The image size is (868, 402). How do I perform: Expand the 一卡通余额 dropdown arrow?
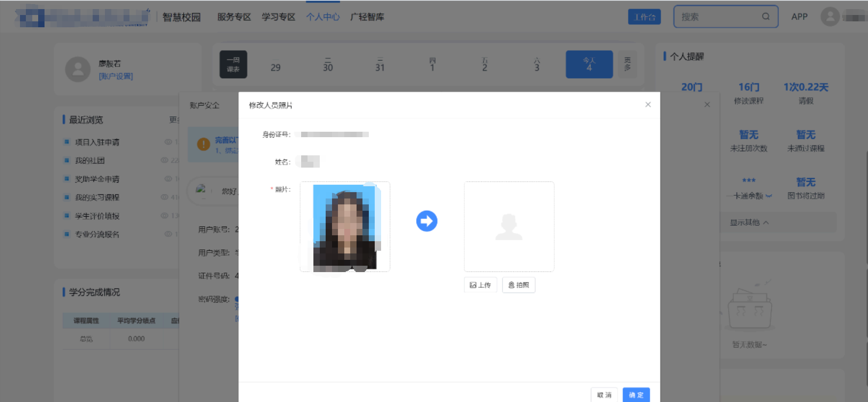pos(769,196)
